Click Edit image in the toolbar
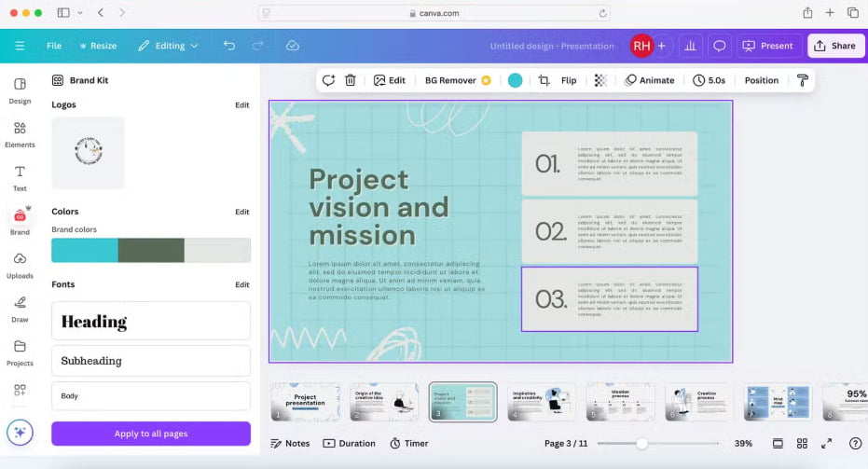Screen dimensions: 868x469 389,80
